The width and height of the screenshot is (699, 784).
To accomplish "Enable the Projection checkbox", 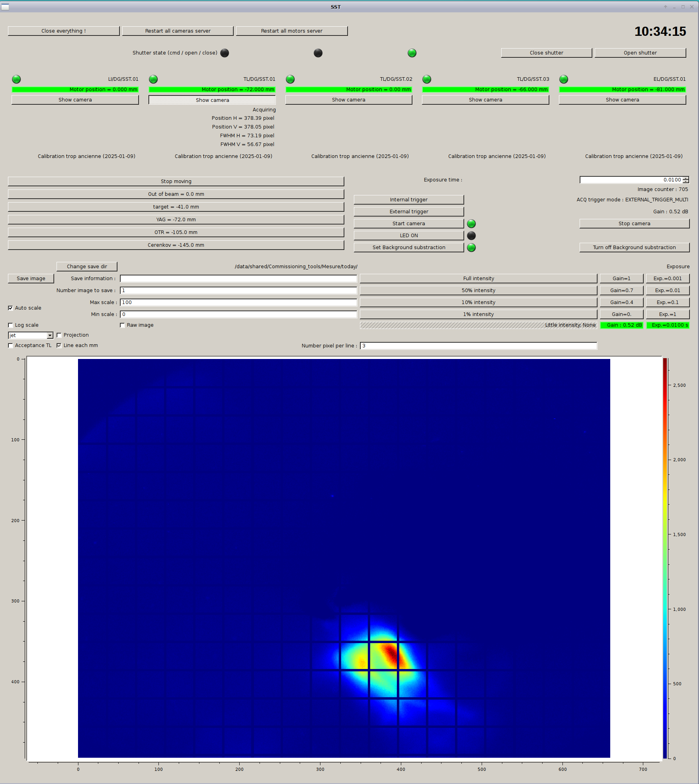I will 59,335.
